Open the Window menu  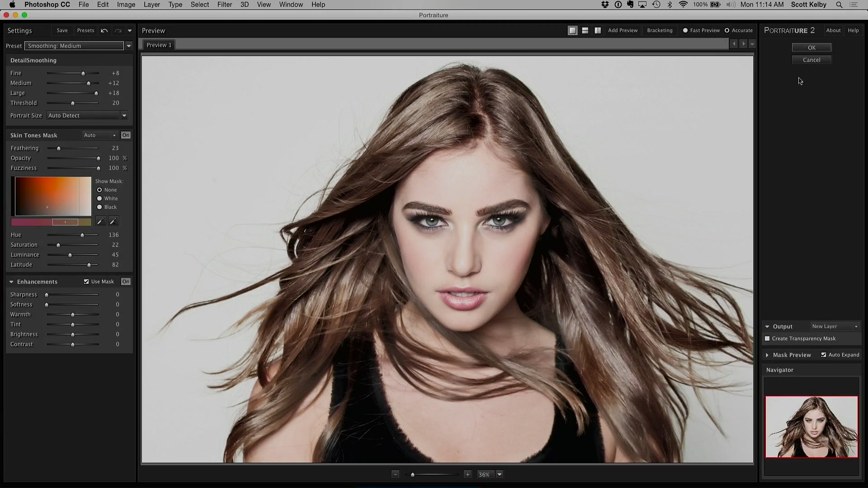291,5
